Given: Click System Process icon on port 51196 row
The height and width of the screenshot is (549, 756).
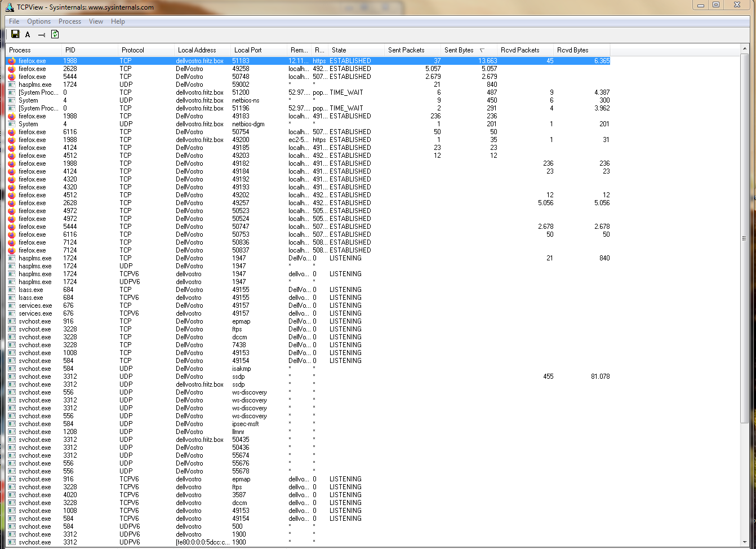Looking at the screenshot, I should tap(12, 108).
